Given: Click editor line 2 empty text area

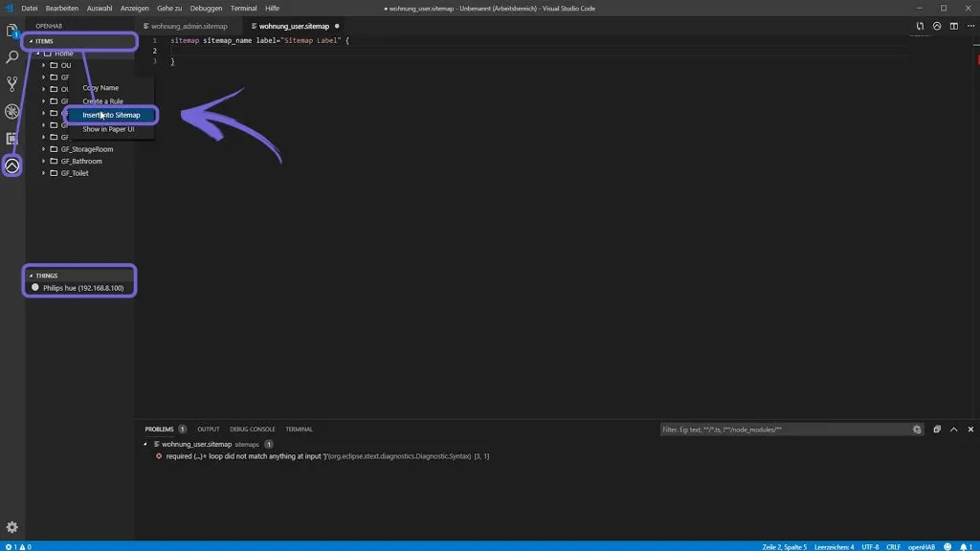Looking at the screenshot, I should (x=538, y=51).
